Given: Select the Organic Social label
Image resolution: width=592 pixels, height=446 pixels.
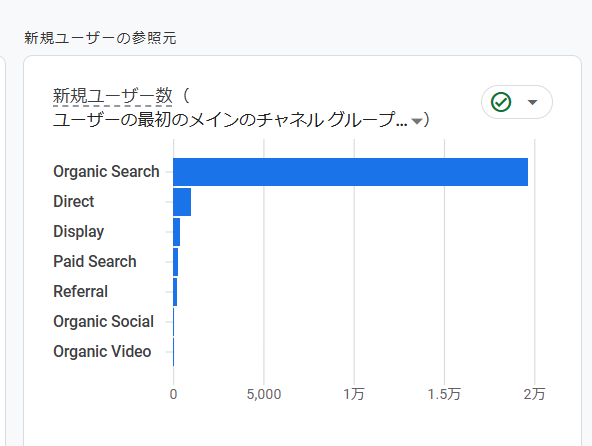Looking at the screenshot, I should tap(103, 322).
